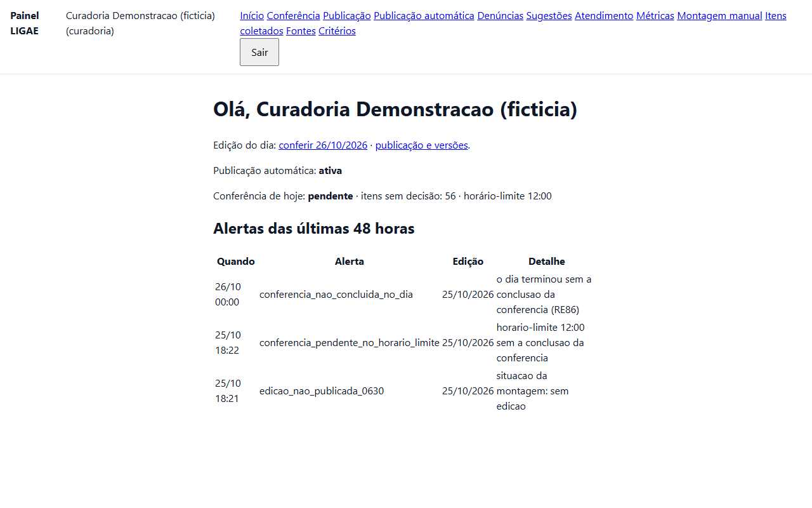812x508 pixels.
Task: Go to Fontes page
Action: coord(301,30)
